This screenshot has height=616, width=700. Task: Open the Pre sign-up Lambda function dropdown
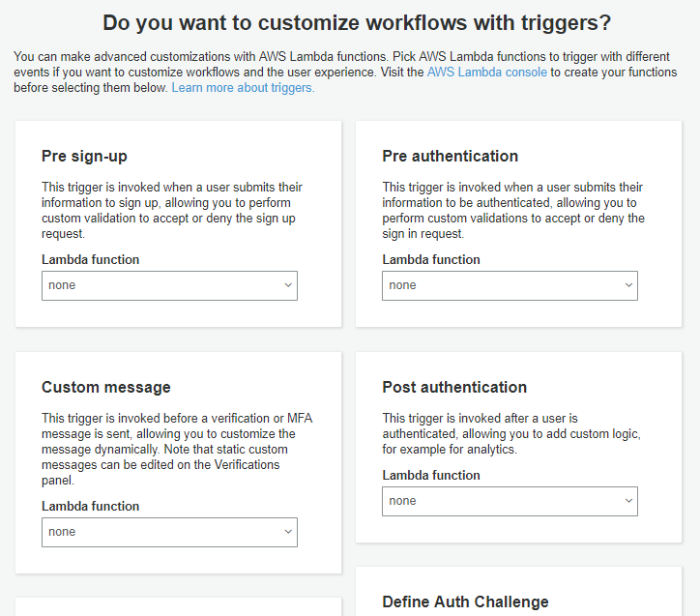169,285
